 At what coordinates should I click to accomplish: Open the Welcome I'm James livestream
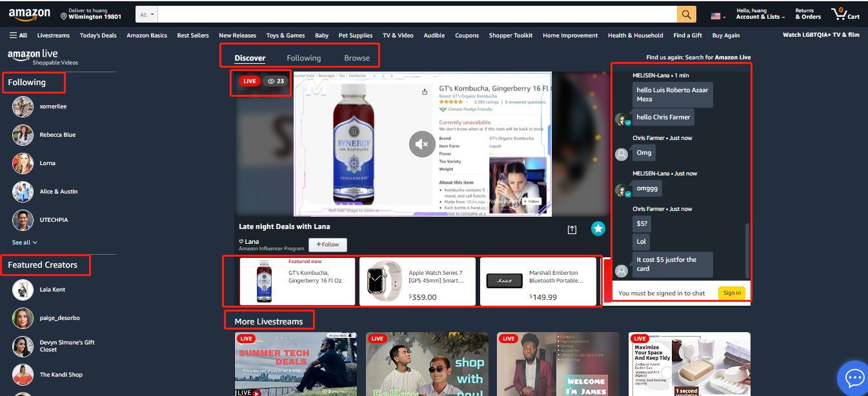pos(558,364)
